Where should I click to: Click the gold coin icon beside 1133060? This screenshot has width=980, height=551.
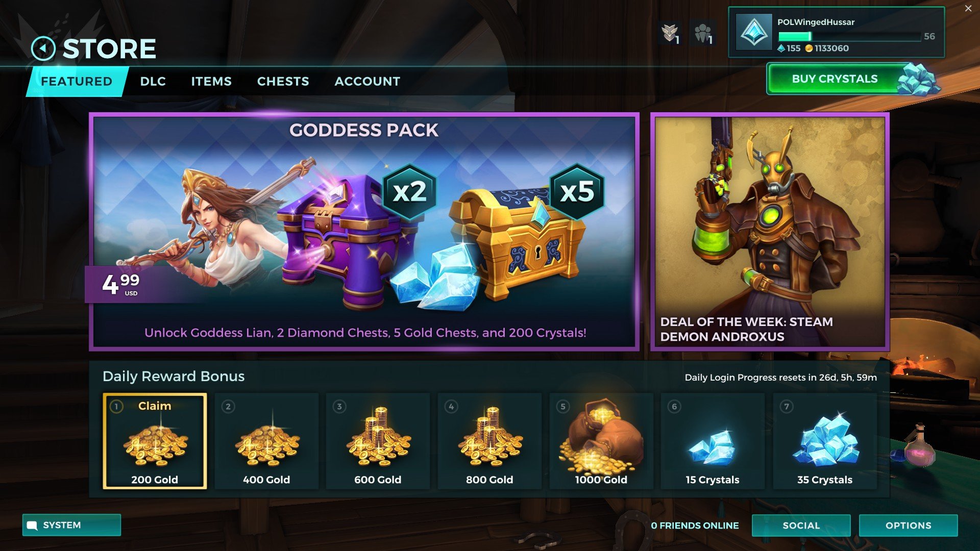coord(808,48)
